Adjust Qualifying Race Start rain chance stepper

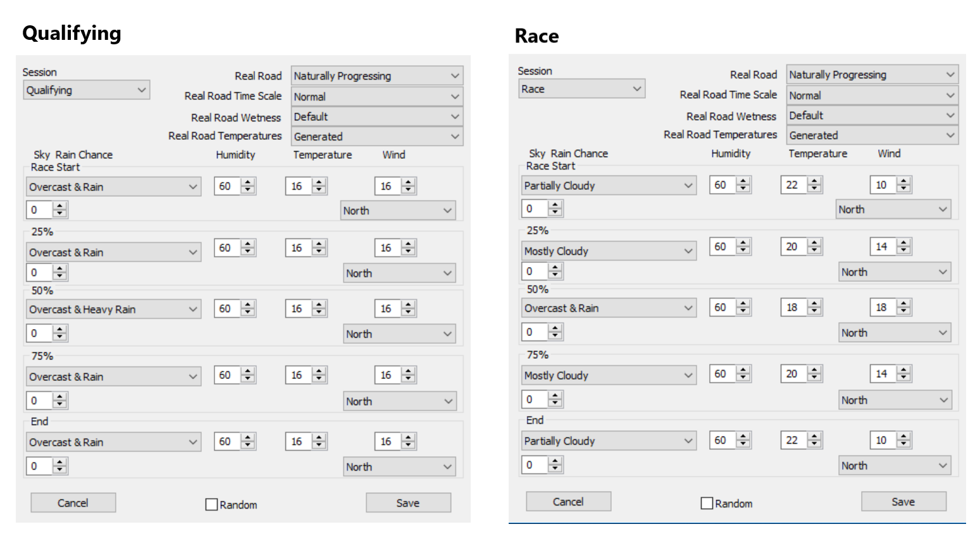60,209
